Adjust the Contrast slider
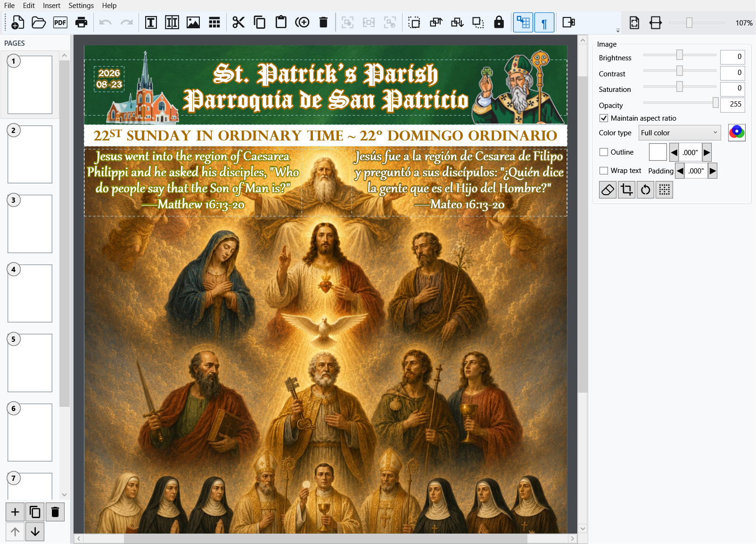This screenshot has width=756, height=544. tap(680, 71)
